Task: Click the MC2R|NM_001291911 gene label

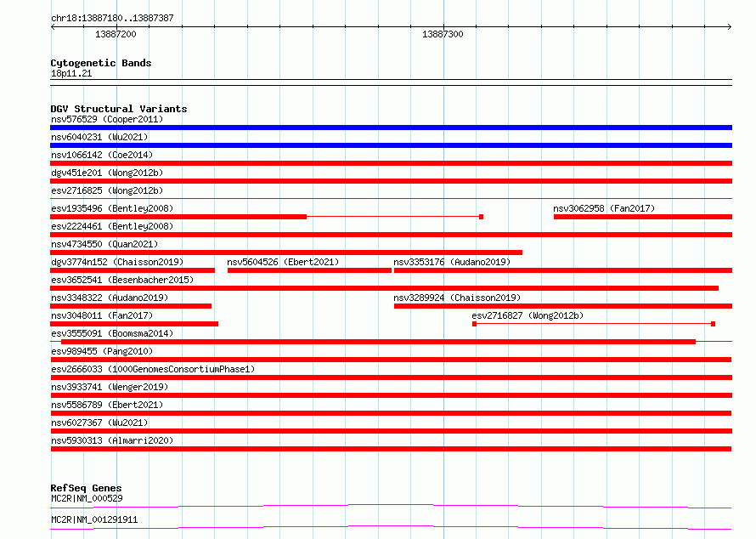Action: pyautogui.click(x=94, y=519)
